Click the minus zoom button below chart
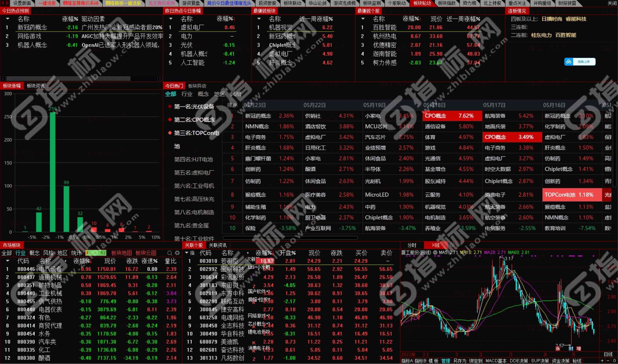The image size is (618, 364). (608, 361)
